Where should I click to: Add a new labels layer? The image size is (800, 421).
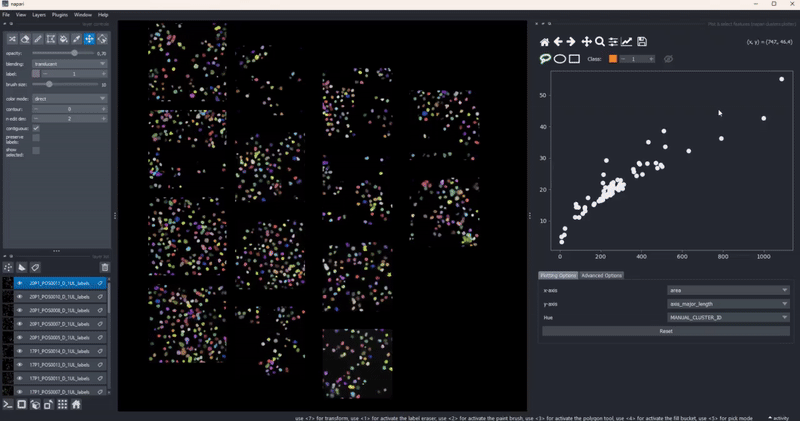coord(35,267)
